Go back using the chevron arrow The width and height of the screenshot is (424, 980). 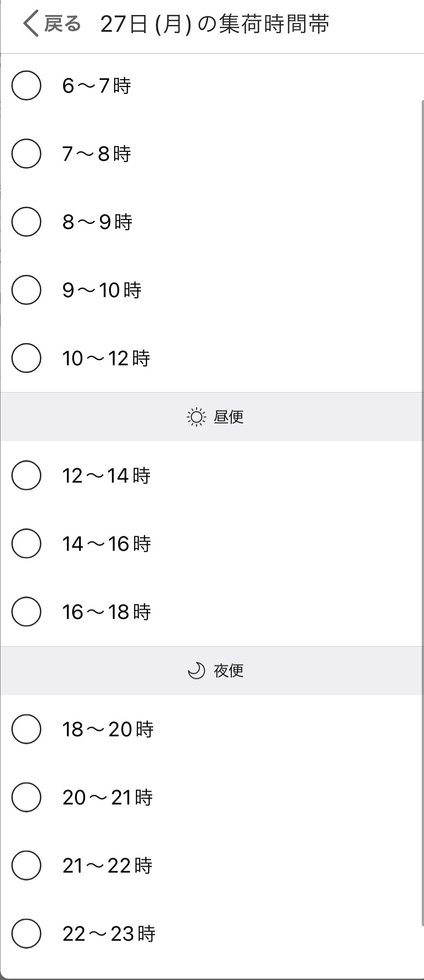click(31, 24)
